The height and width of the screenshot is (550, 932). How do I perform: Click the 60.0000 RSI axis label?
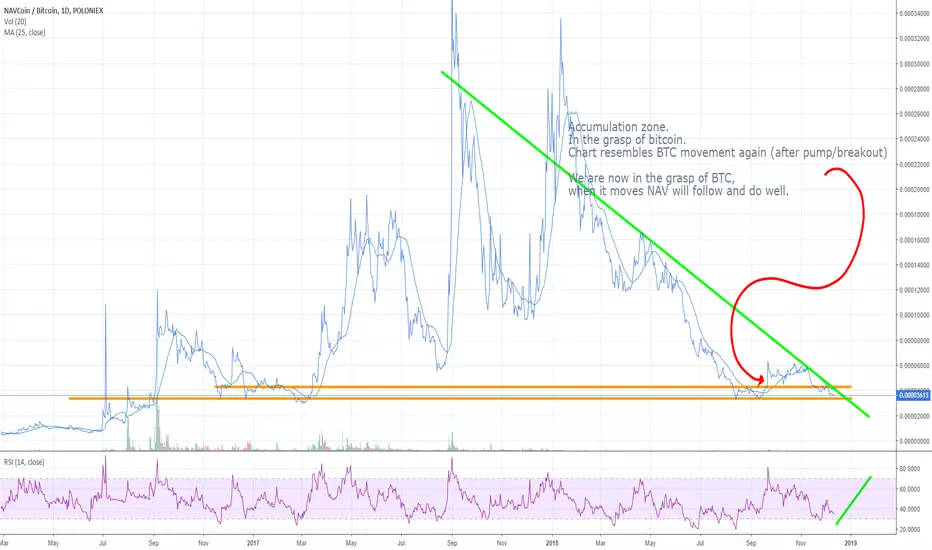910,489
